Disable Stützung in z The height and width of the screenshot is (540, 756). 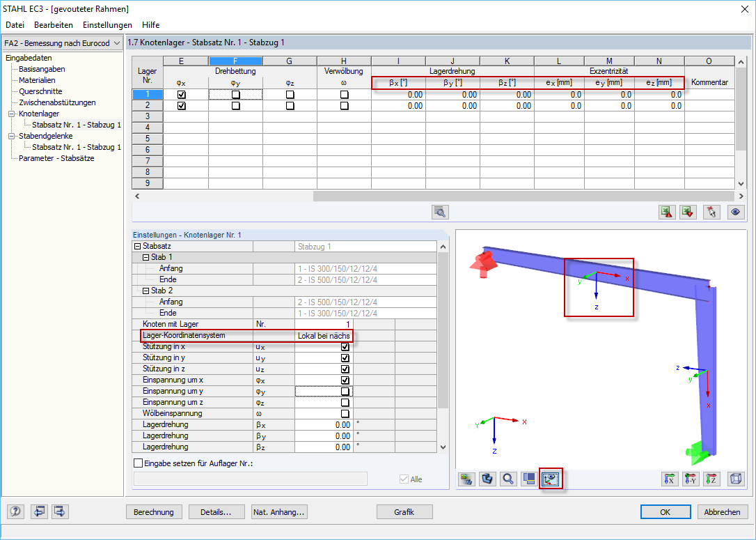tap(344, 369)
